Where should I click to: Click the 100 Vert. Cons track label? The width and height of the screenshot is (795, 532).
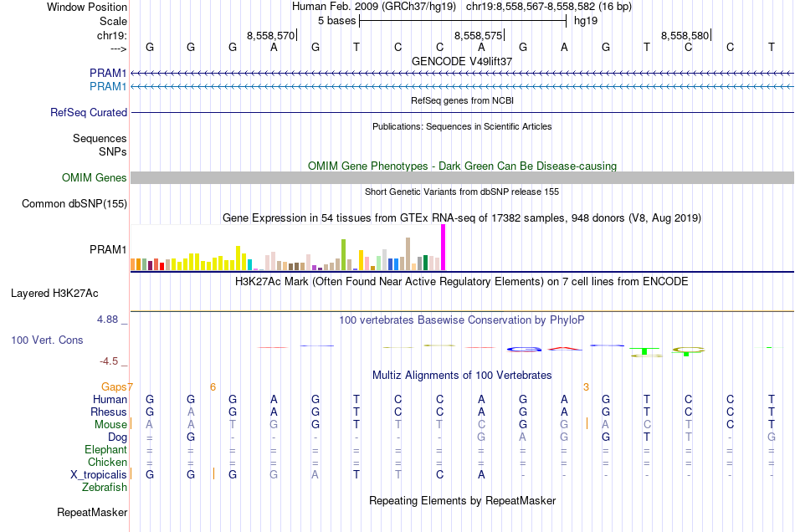47,340
